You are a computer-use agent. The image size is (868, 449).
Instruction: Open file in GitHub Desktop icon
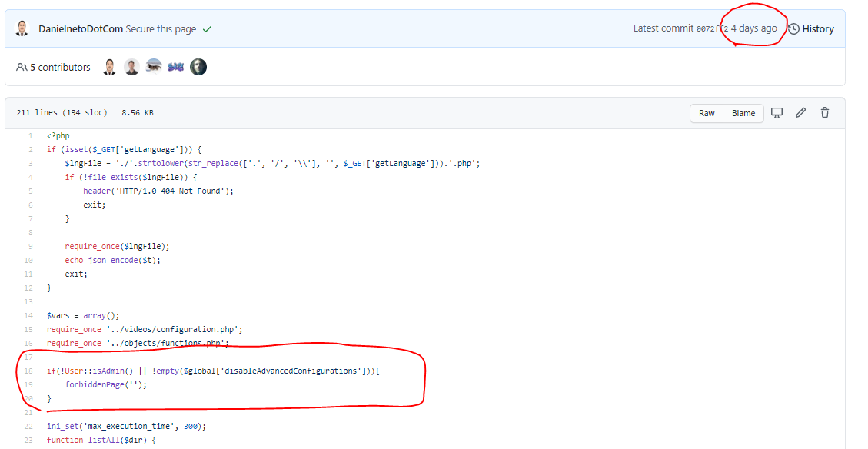coord(777,113)
